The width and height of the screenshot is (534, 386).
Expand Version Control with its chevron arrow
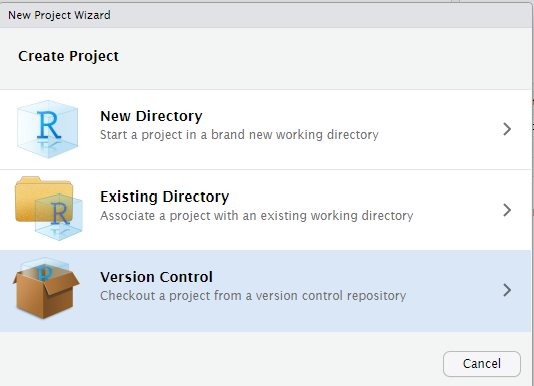[507, 290]
